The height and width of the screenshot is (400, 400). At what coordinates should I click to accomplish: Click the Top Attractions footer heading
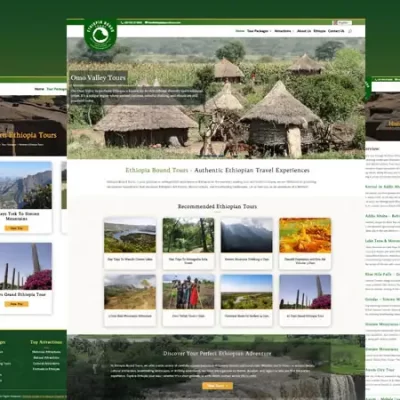coord(46,342)
